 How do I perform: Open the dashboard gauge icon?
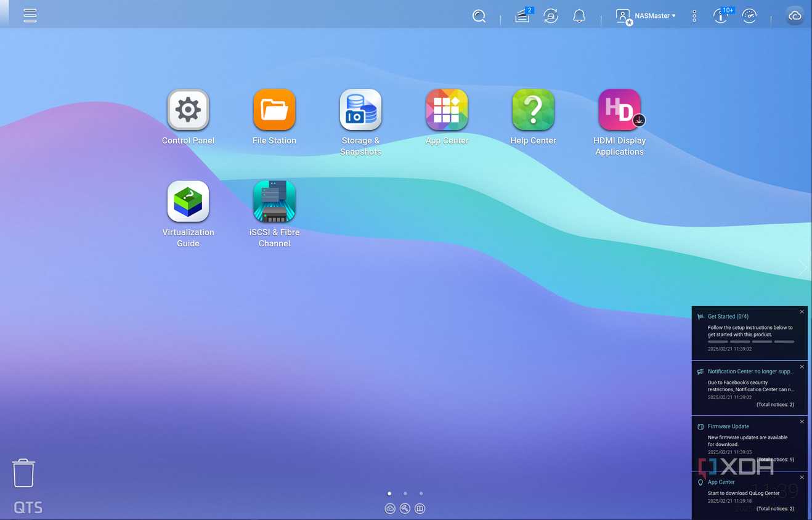[x=749, y=16]
